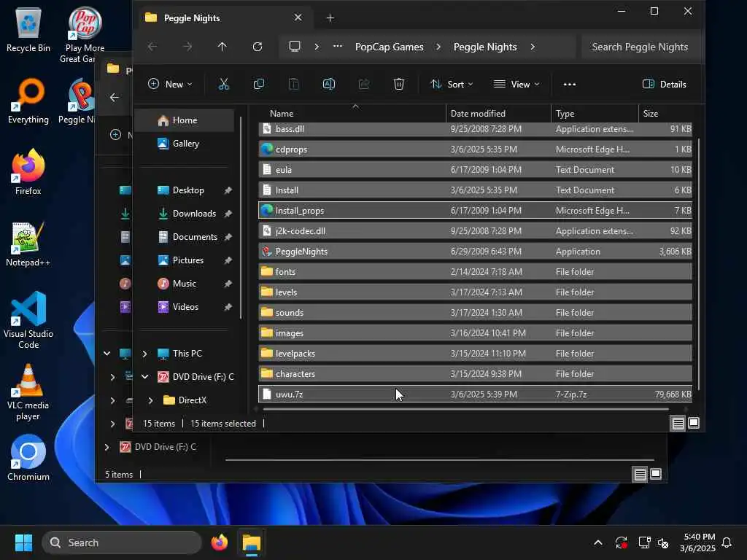
Task: Click the Share icon in toolbar
Action: point(364,85)
